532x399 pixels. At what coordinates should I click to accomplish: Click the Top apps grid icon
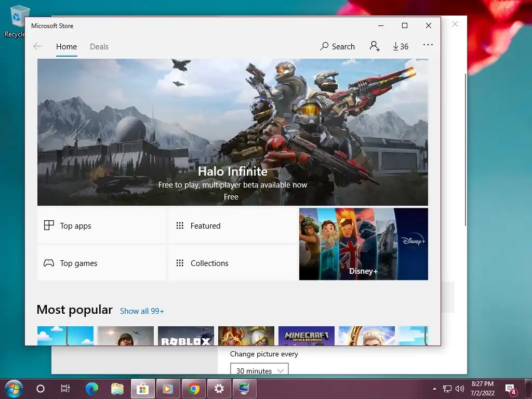pyautogui.click(x=49, y=225)
